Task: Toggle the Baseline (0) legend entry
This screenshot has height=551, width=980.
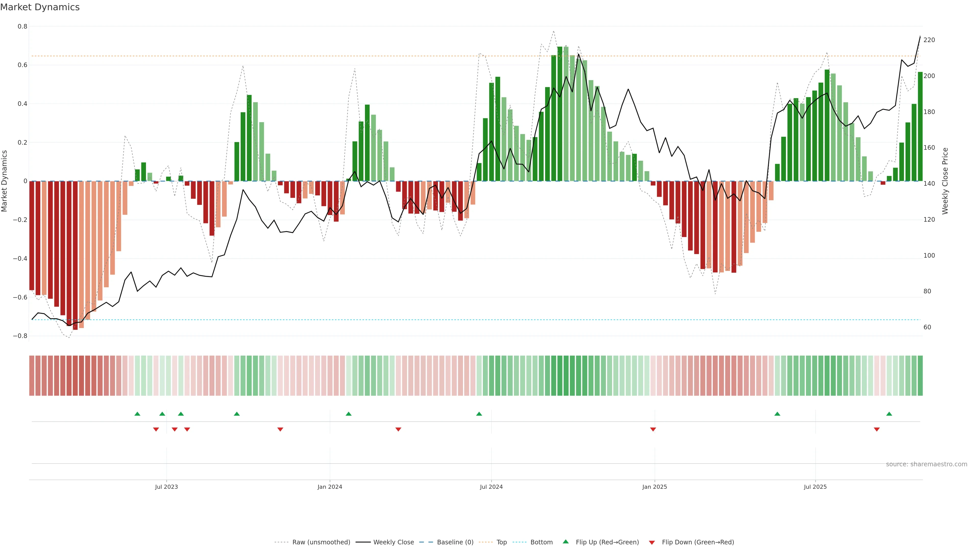Action: (455, 542)
